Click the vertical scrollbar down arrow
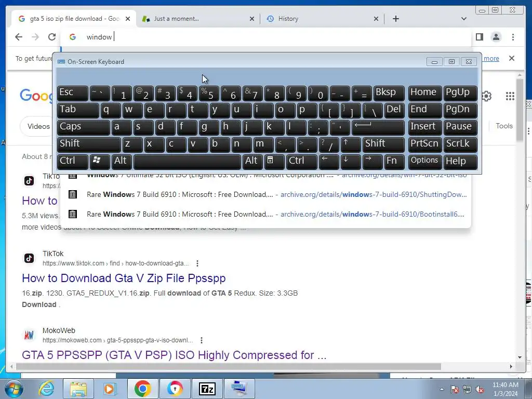Image resolution: width=532 pixels, height=399 pixels. tap(520, 357)
